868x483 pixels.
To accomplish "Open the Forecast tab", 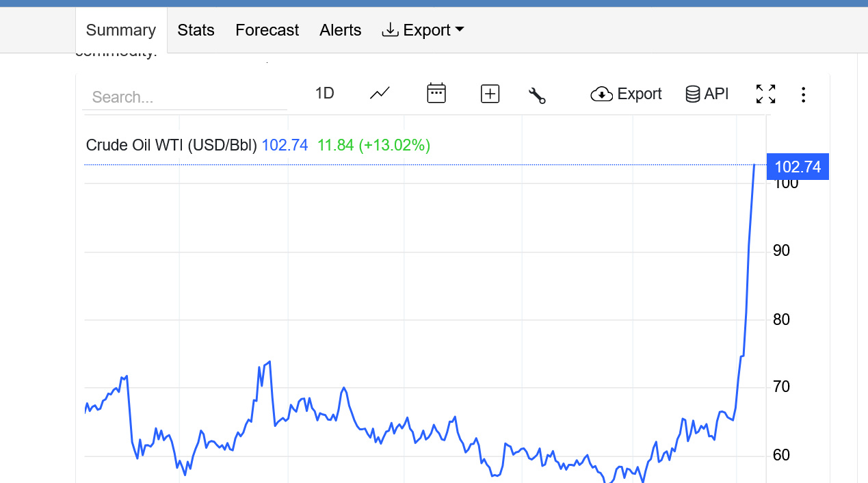I will pos(267,30).
